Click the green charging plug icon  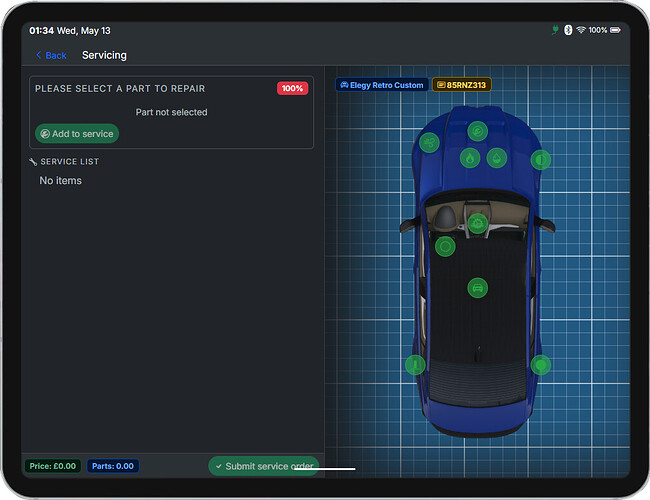click(x=555, y=30)
